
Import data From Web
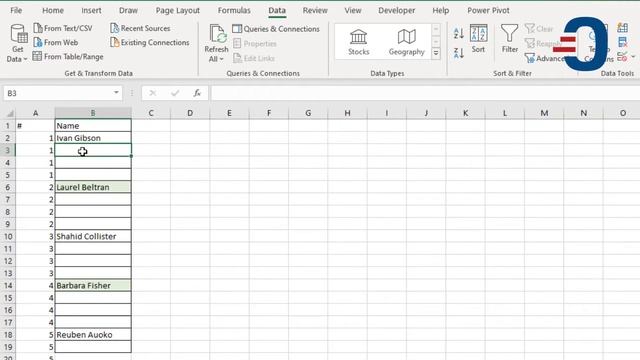coord(56,42)
